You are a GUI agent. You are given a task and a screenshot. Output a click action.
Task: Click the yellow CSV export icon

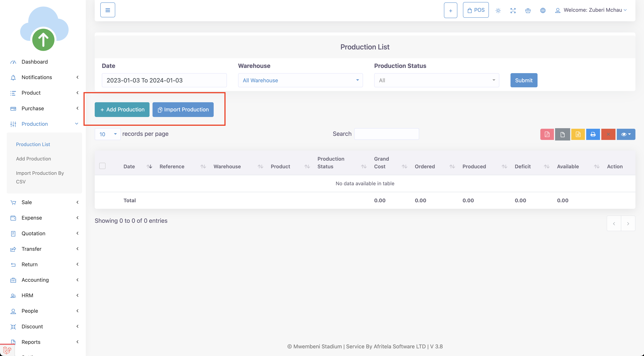pyautogui.click(x=578, y=134)
